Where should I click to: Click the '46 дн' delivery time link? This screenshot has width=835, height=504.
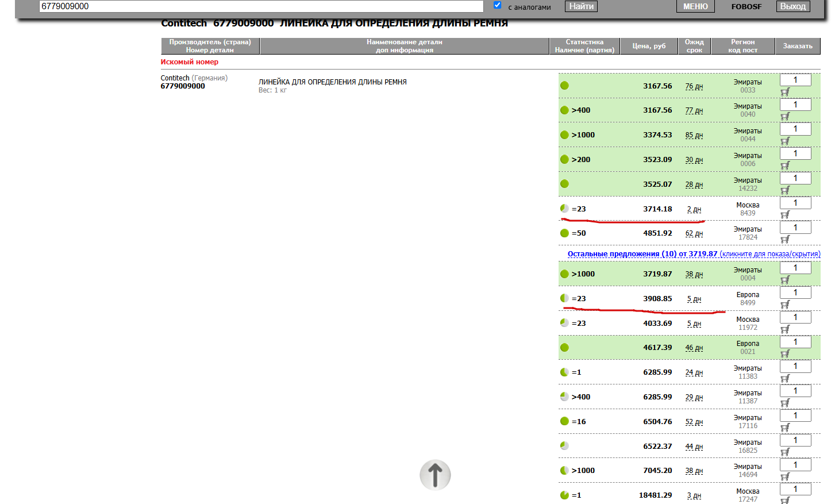pos(694,348)
